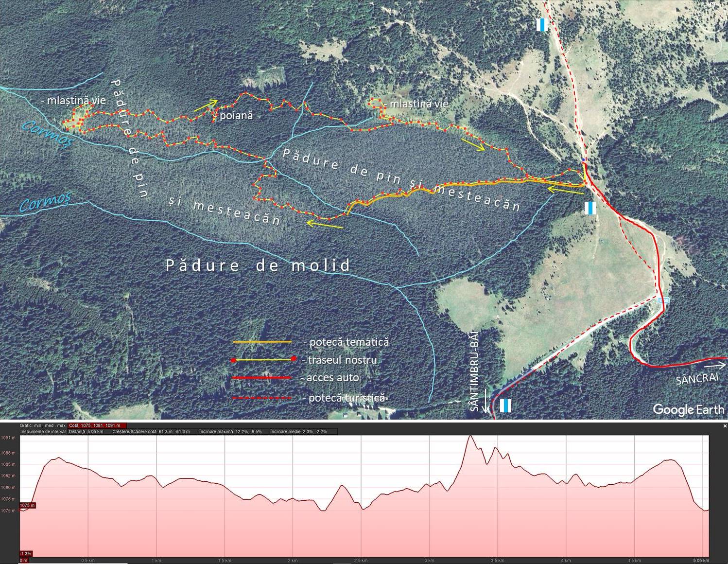
Task: Click the highest peak on elevation graph
Action: (x=469, y=436)
